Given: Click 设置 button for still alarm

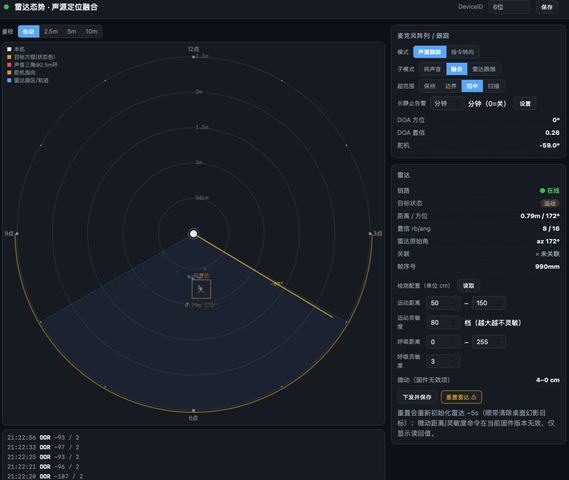Looking at the screenshot, I should pos(525,104).
